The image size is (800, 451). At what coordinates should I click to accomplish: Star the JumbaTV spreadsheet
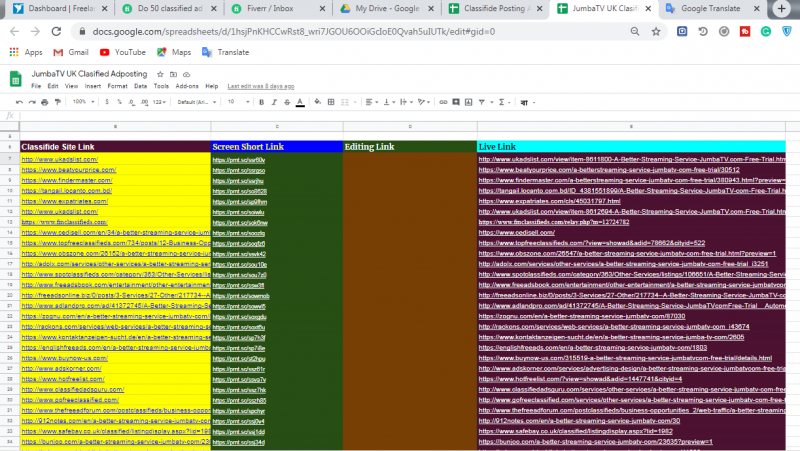click(160, 74)
